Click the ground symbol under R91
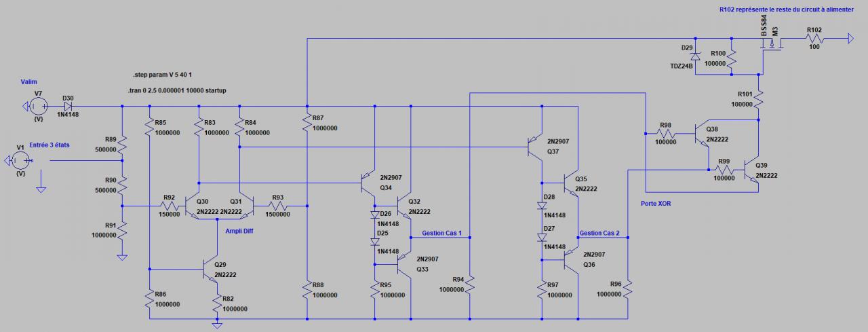This screenshot has width=868, height=332. coord(122,257)
